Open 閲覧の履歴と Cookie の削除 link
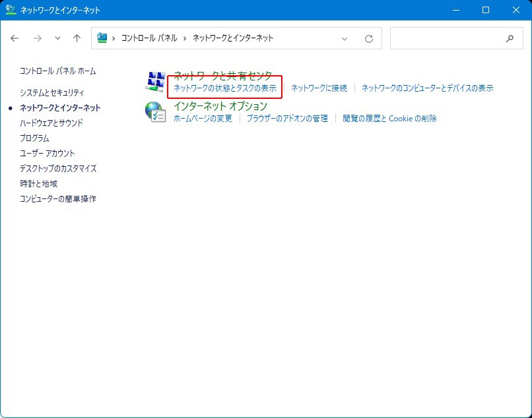 click(x=389, y=119)
